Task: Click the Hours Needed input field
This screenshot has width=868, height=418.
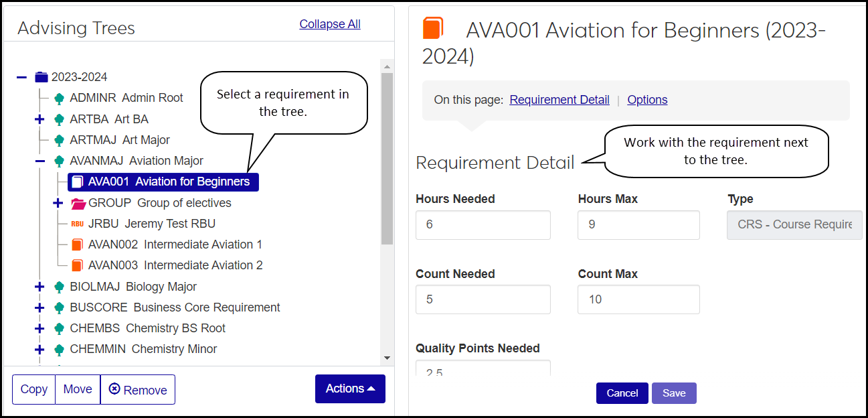Action: pyautogui.click(x=483, y=225)
